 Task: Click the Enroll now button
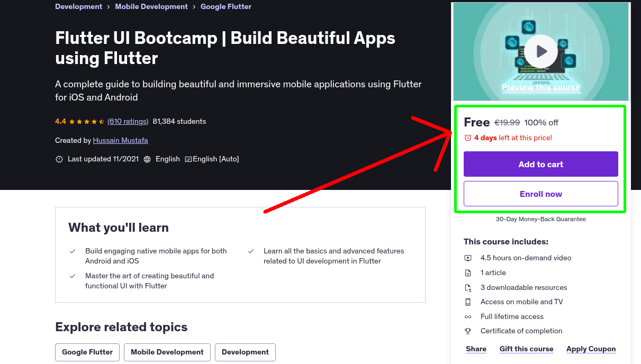click(x=540, y=194)
